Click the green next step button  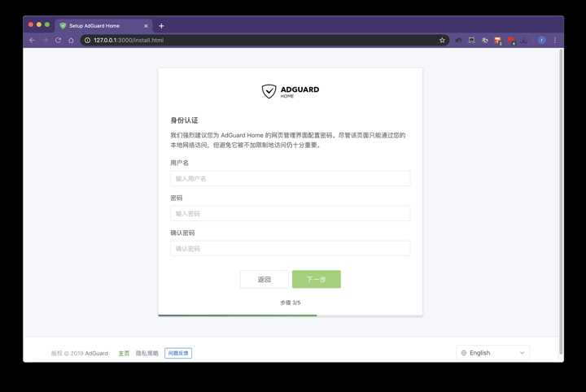(316, 279)
